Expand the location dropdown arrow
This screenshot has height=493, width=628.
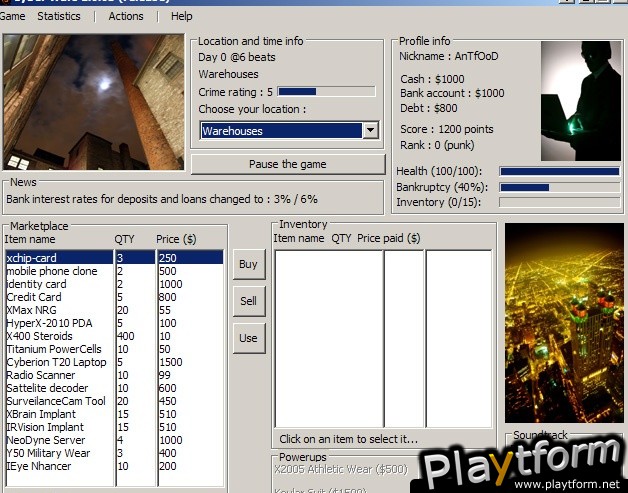[x=370, y=131]
